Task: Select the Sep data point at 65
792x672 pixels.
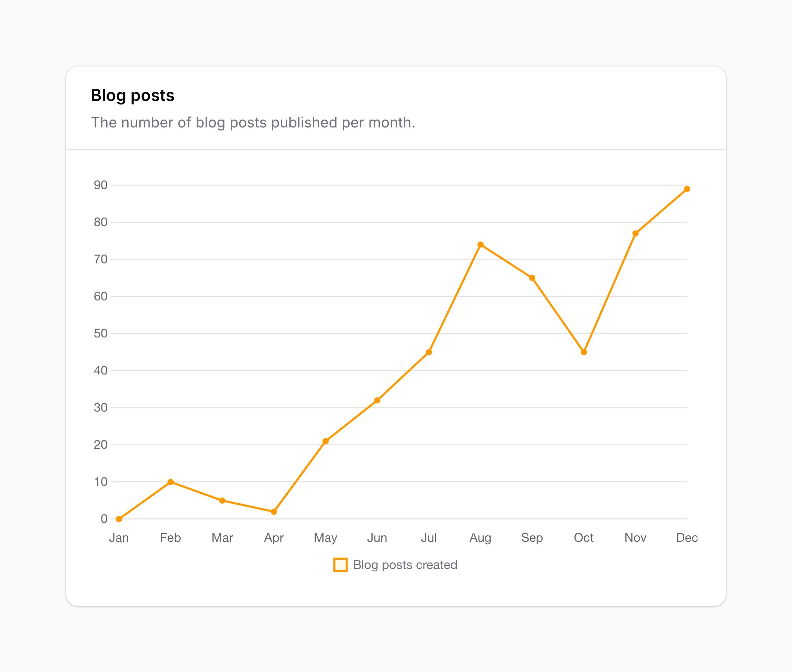Action: (532, 278)
